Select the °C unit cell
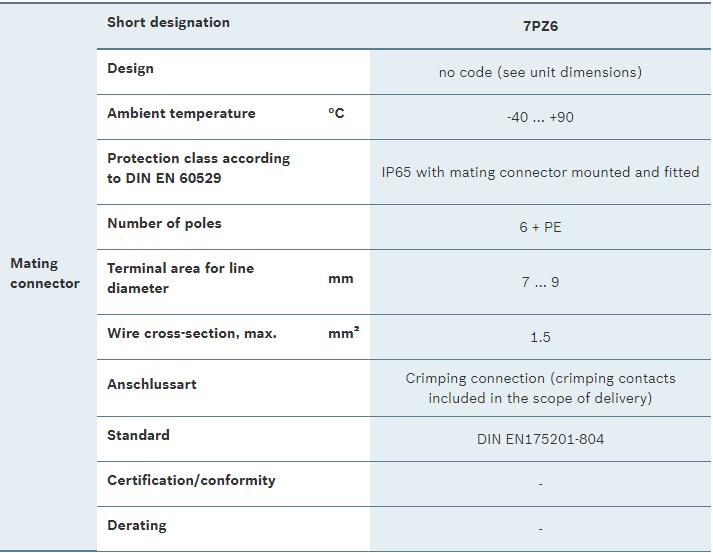 coord(336,113)
